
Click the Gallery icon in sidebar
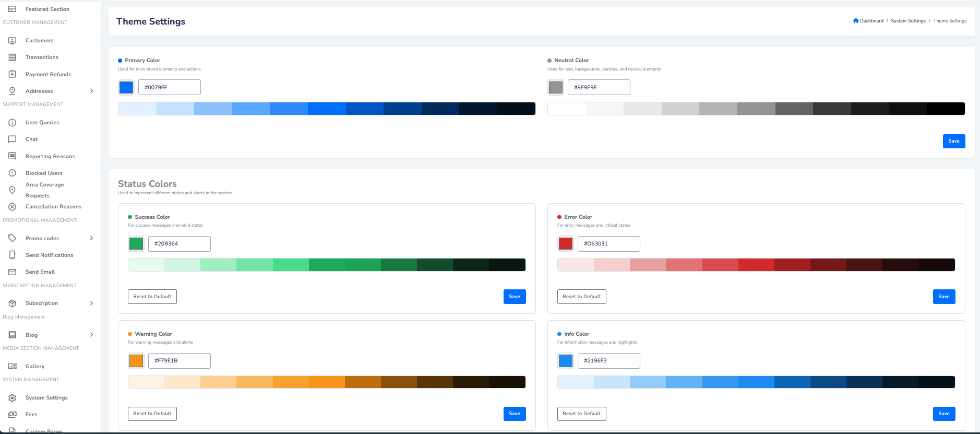pyautogui.click(x=12, y=366)
